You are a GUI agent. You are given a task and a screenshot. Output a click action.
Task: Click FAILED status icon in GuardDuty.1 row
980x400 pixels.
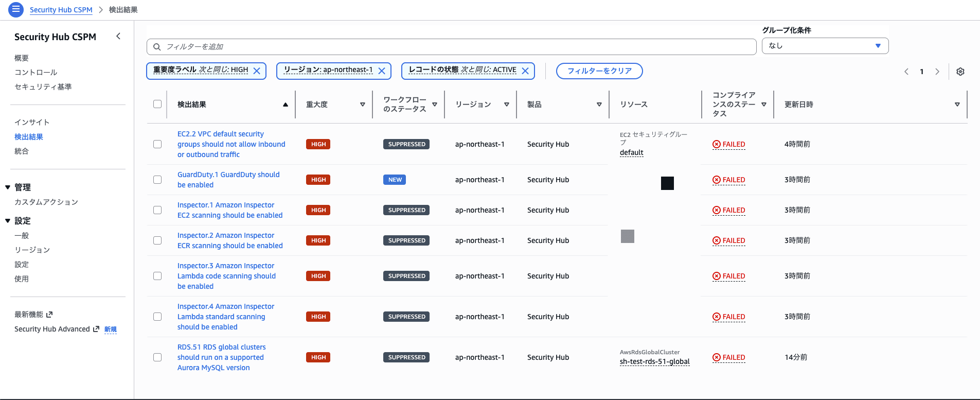(717, 180)
